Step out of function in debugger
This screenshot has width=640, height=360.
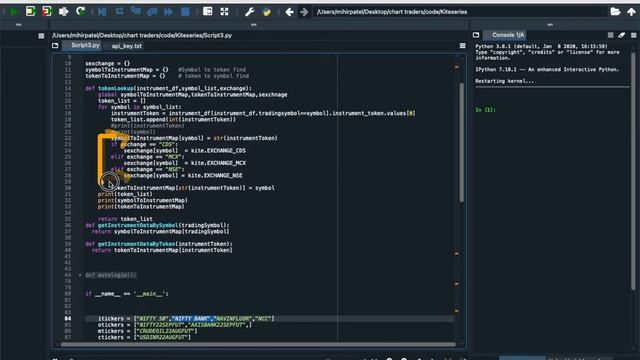[x=152, y=11]
